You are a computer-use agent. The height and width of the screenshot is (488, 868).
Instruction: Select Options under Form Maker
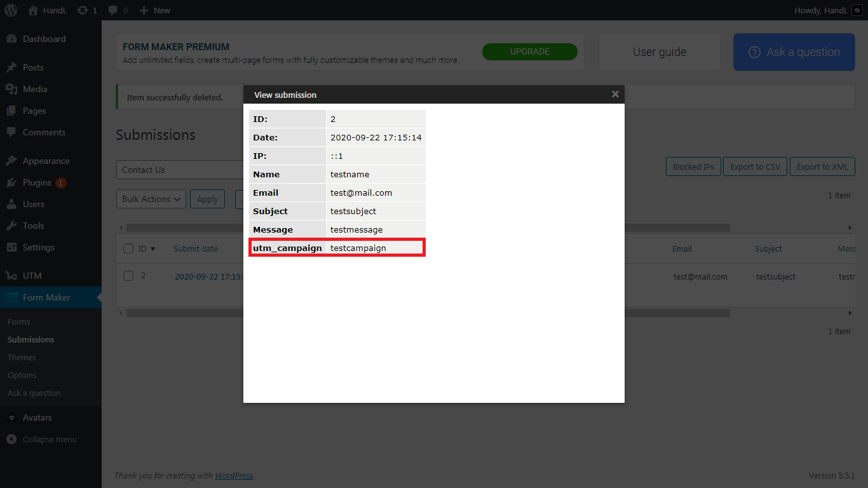click(x=22, y=375)
